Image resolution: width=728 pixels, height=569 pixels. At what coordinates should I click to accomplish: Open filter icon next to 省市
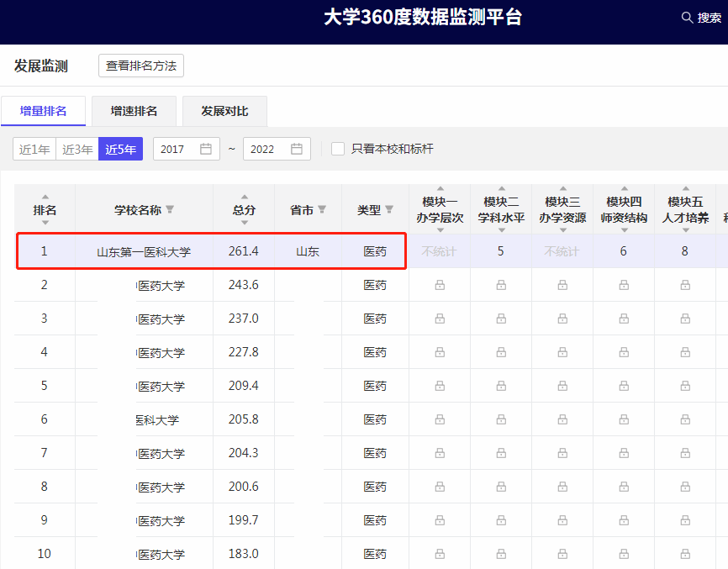[x=322, y=210]
